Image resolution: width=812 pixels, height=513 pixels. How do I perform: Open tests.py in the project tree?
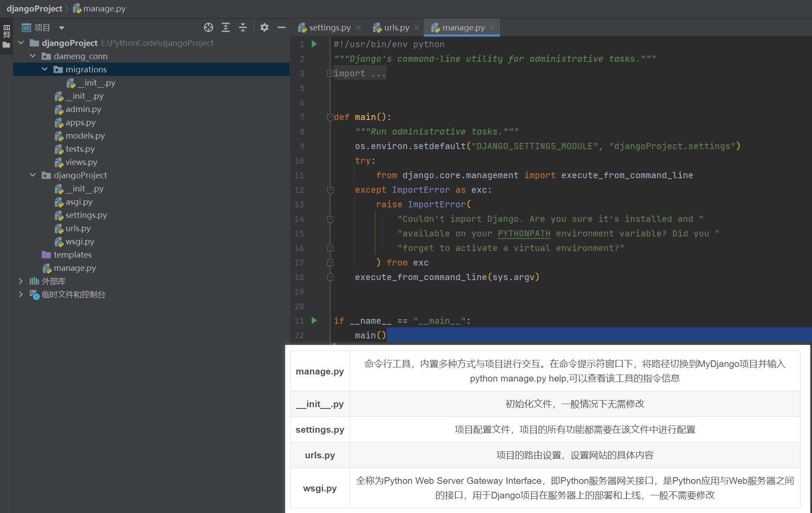[80, 149]
